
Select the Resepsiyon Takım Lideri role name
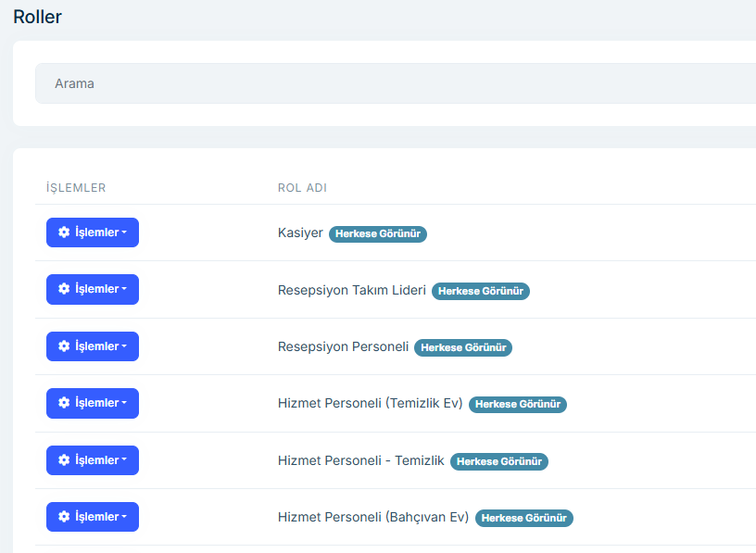tap(351, 290)
